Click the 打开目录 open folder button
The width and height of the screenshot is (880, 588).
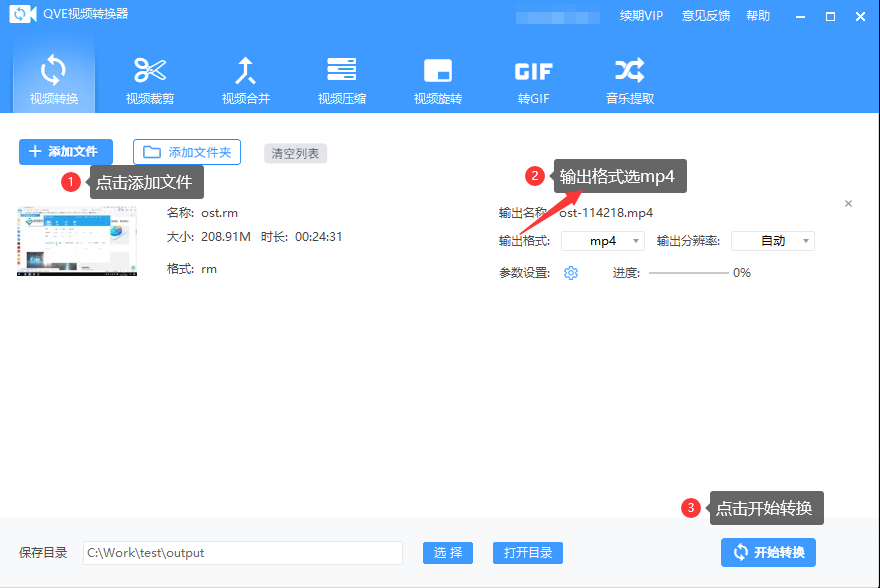click(x=528, y=553)
